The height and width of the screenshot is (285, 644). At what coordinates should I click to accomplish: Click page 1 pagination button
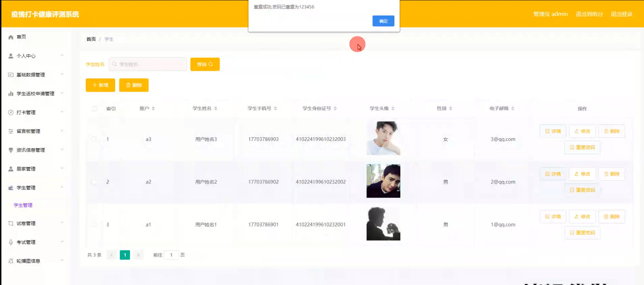[125, 255]
